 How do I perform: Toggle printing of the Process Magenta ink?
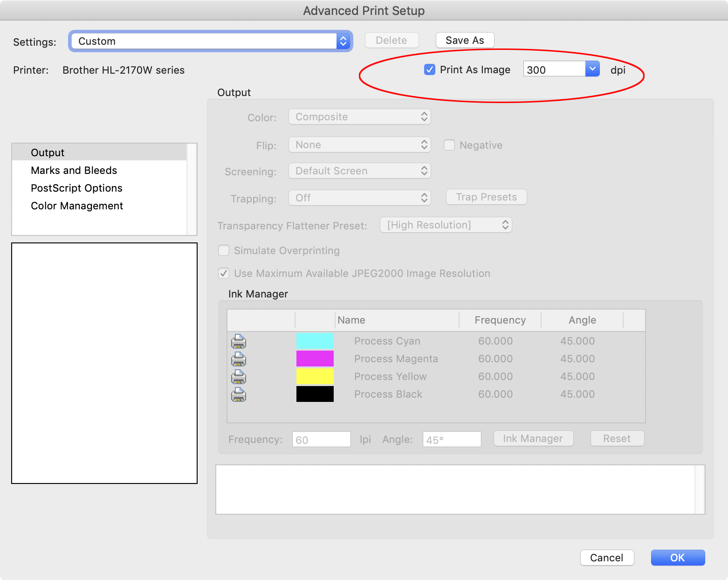(238, 359)
